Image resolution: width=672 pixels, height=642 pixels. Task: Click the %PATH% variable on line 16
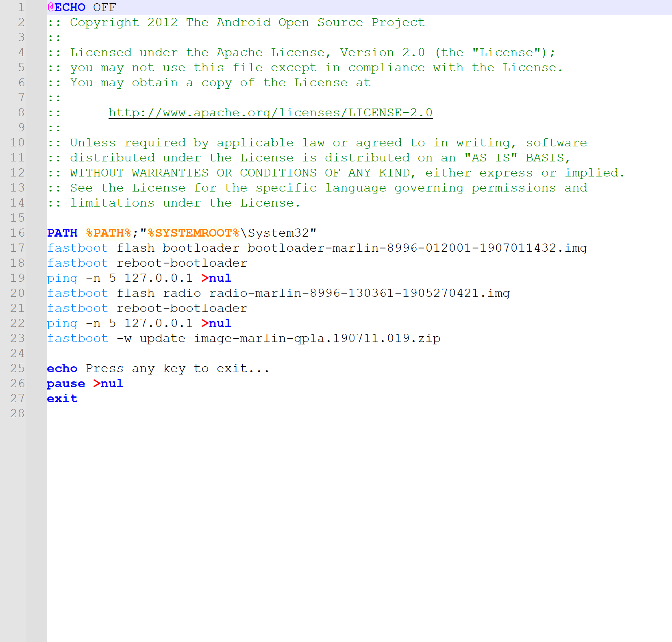(109, 233)
